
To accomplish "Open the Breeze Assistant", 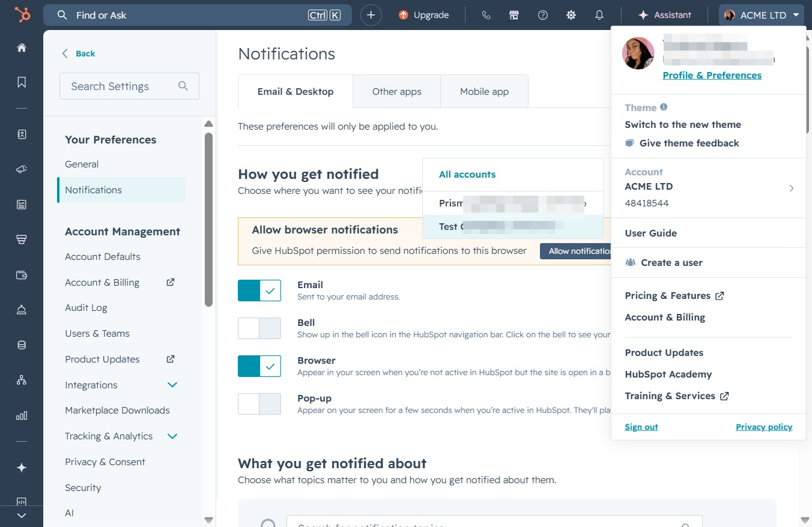I will (x=665, y=15).
